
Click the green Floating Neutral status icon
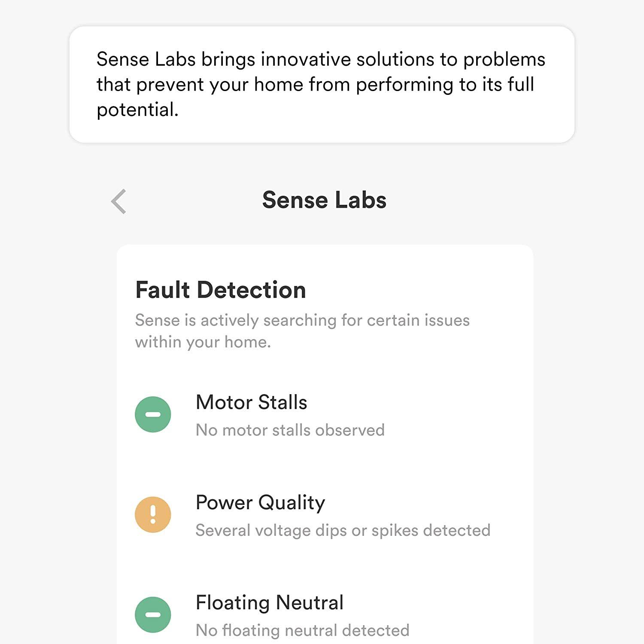[153, 615]
